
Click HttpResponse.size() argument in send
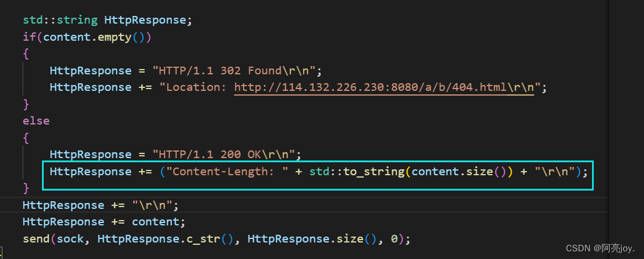coord(312,238)
